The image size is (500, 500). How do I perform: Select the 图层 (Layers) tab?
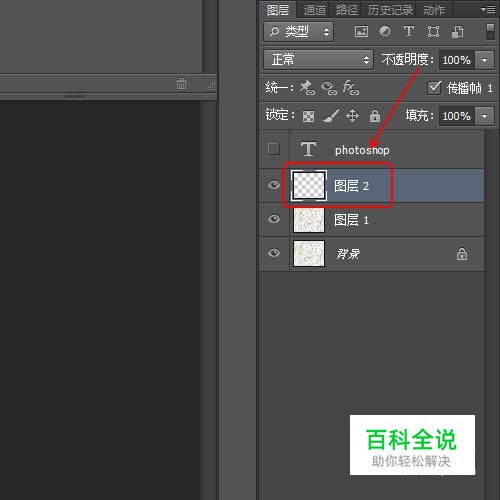[278, 10]
